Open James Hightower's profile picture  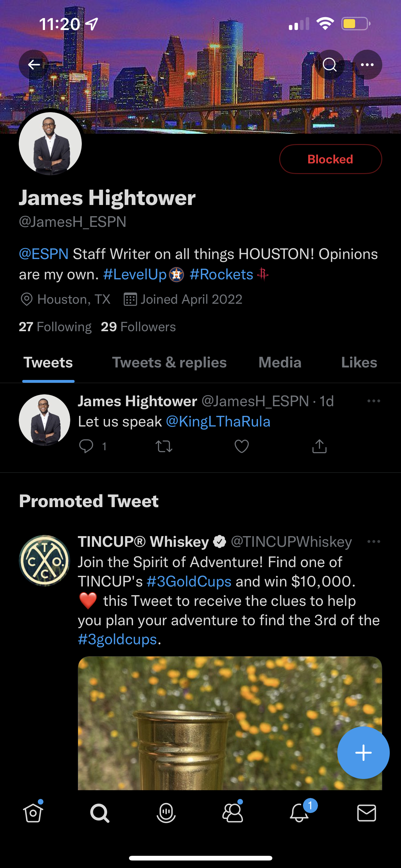coord(50,143)
